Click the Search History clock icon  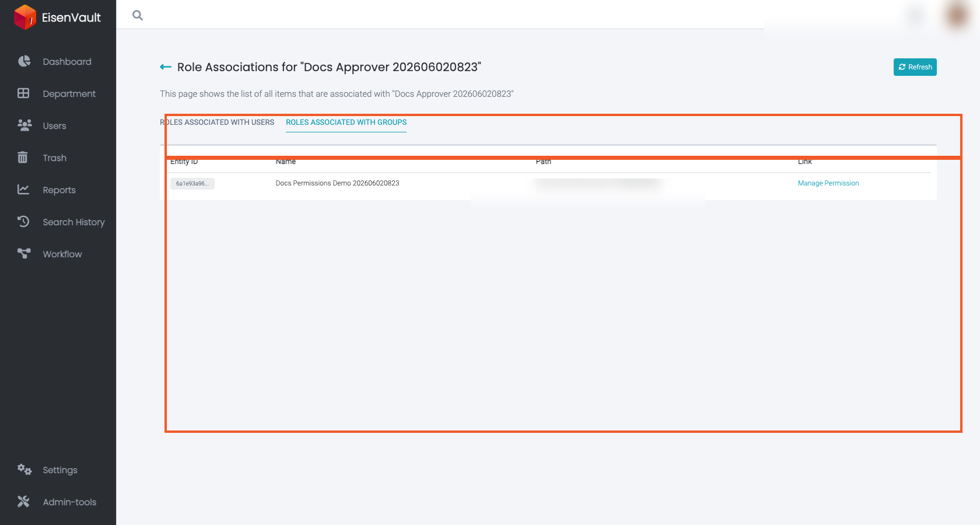tap(23, 222)
